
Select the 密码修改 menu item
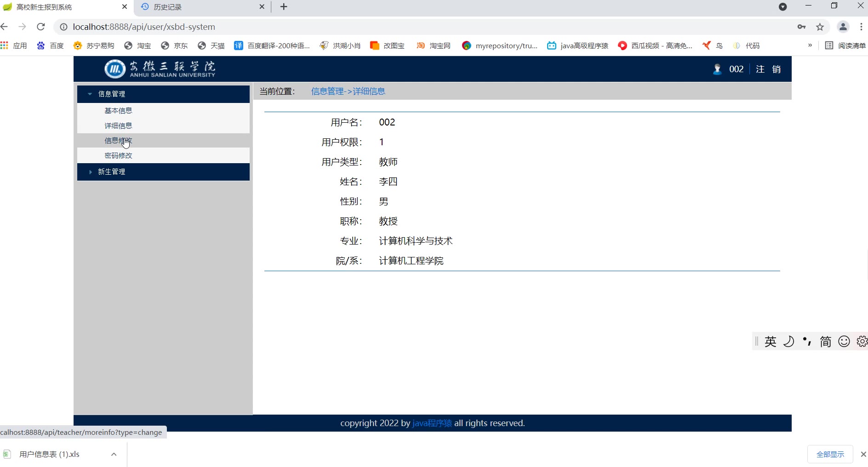[x=118, y=155]
